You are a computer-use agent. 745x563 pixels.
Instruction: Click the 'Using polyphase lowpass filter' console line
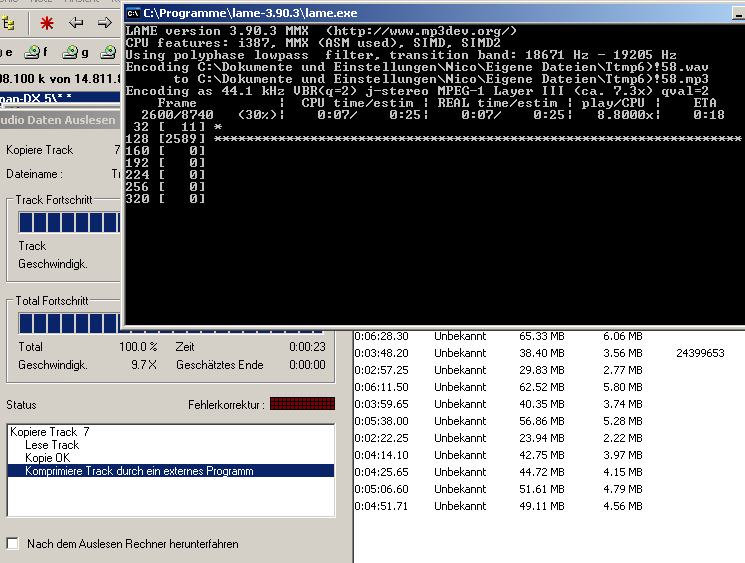(401, 55)
